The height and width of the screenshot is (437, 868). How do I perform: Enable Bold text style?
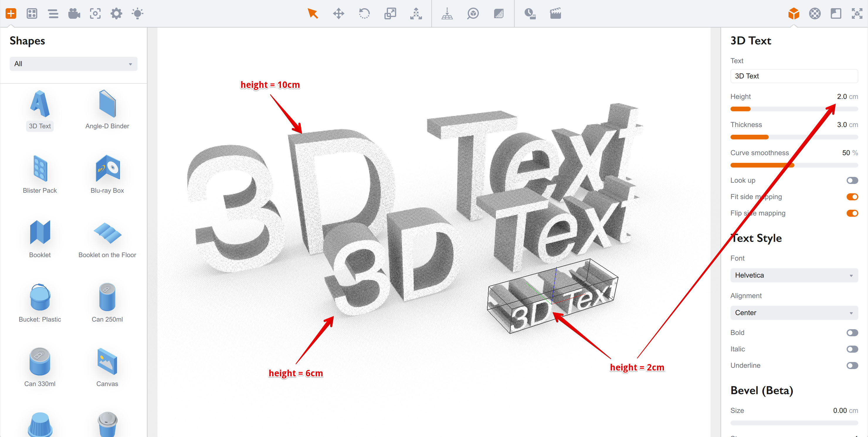click(x=852, y=332)
